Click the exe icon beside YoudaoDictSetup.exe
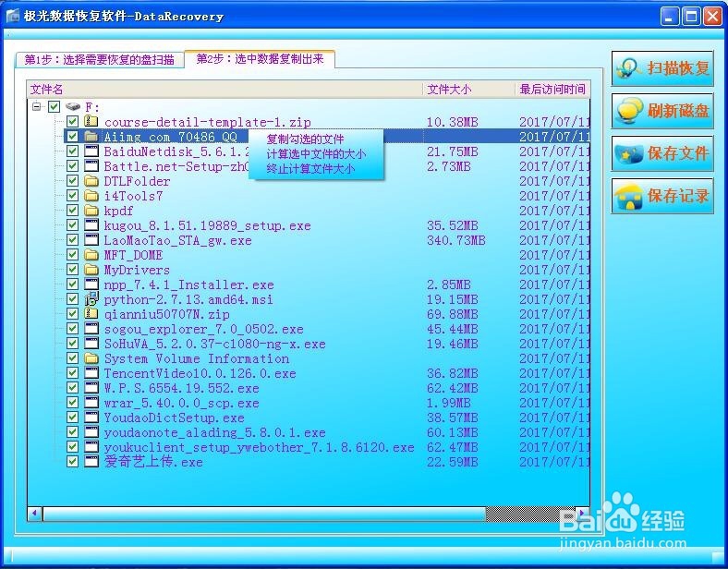The width and height of the screenshot is (728, 569). tap(91, 418)
